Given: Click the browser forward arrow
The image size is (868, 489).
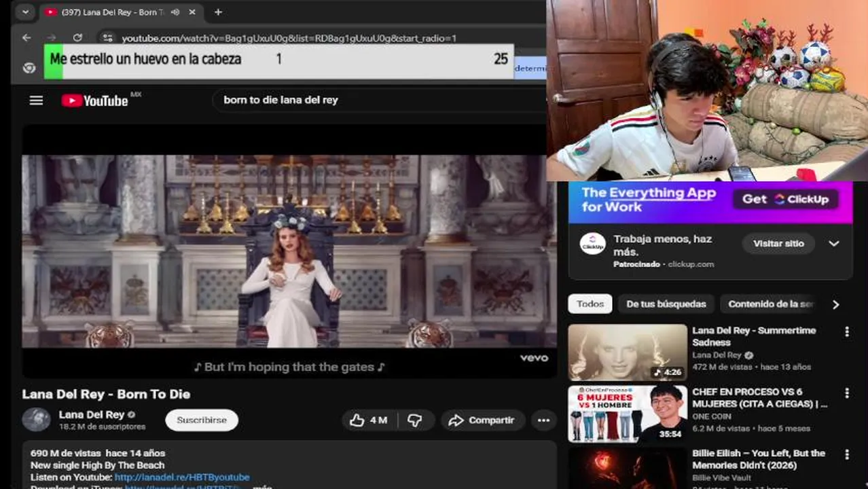Looking at the screenshot, I should [x=52, y=38].
